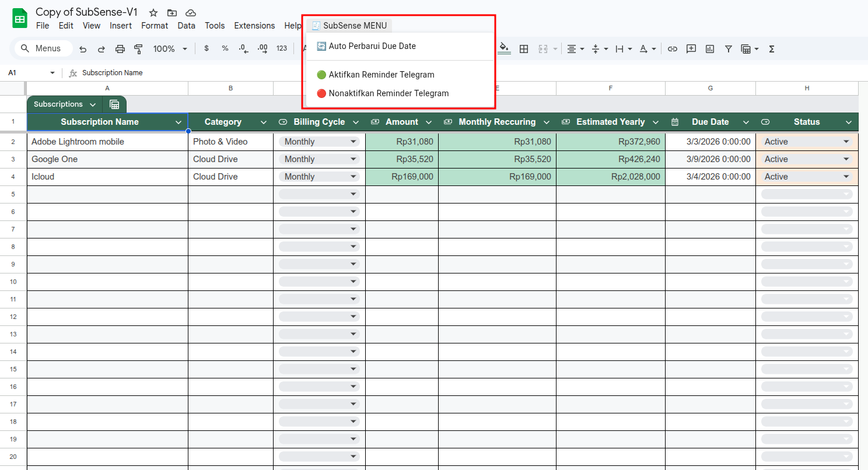Open the Extensions menu
This screenshot has width=868, height=470.
pos(254,26)
